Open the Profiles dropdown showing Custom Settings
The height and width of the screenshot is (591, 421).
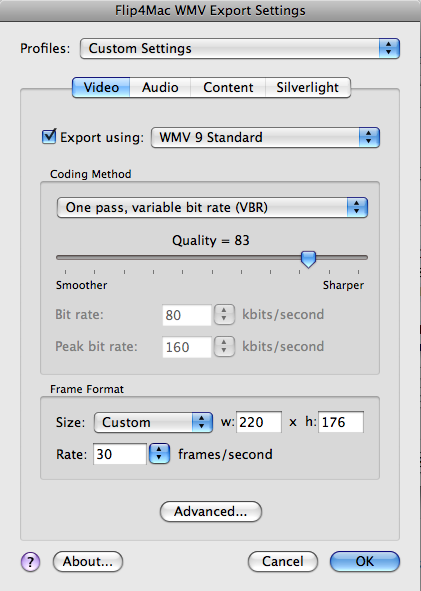click(240, 48)
